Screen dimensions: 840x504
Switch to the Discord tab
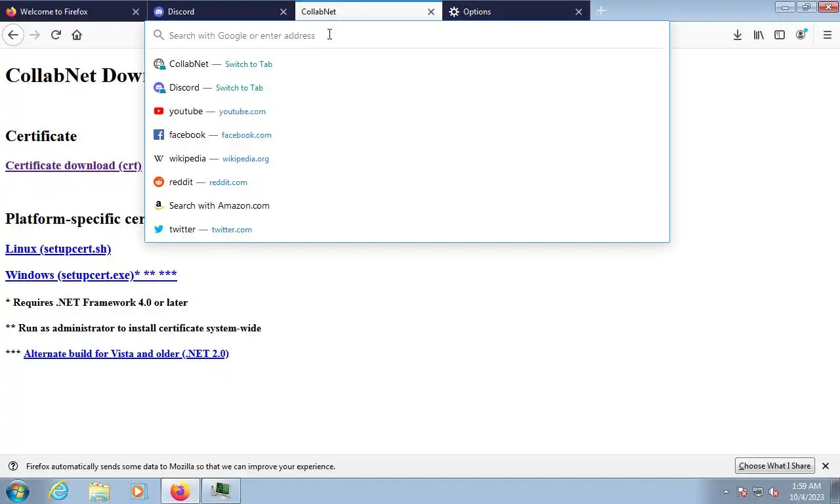(221, 11)
